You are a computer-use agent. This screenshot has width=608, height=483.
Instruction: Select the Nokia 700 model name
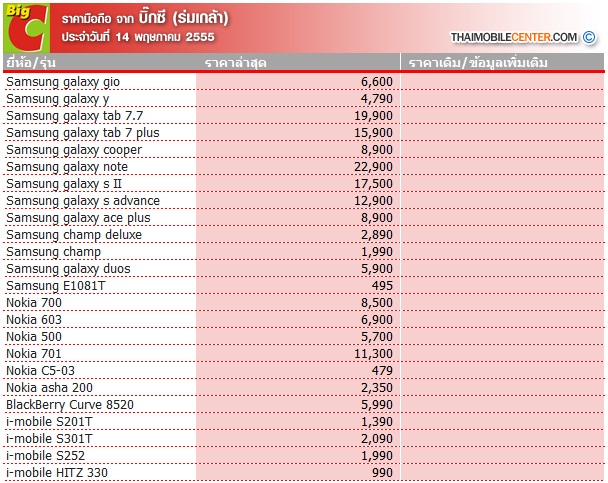coord(34,303)
